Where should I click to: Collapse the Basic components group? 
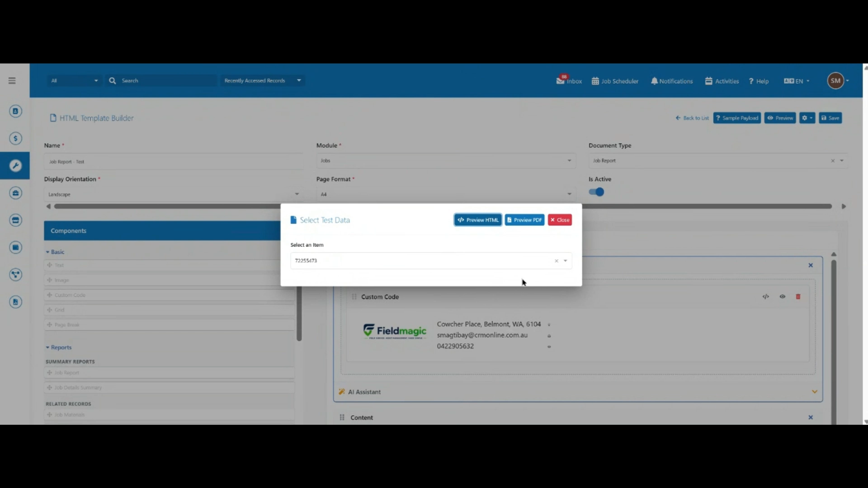[x=55, y=252]
